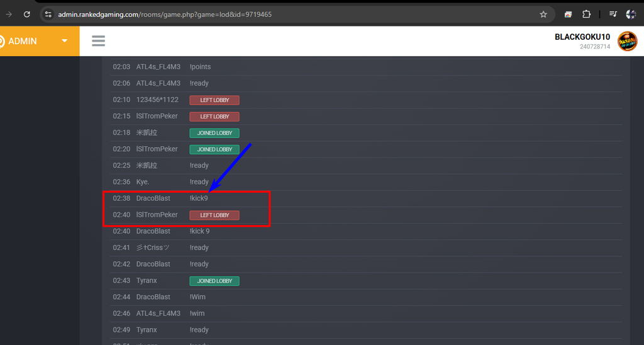
Task: Click !ready message at 02:41
Action: tap(199, 247)
